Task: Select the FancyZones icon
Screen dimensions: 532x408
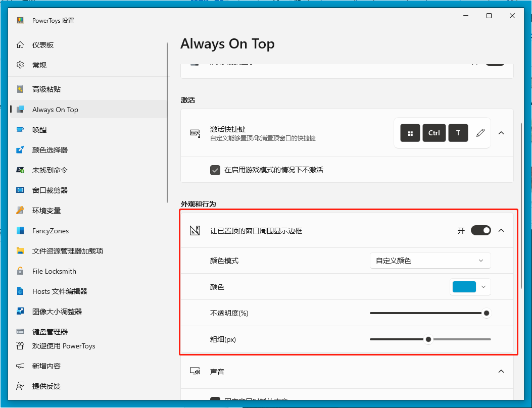Action: [x=20, y=231]
